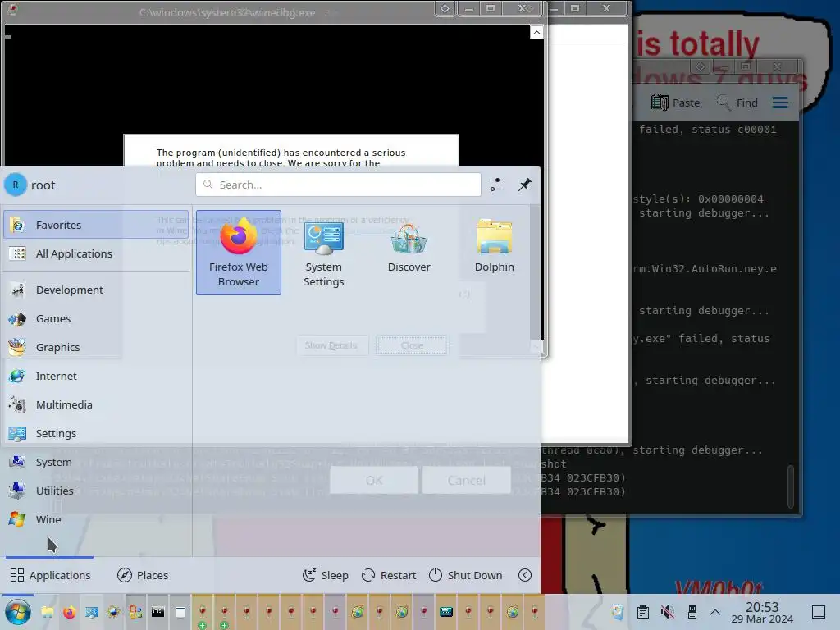Click Paste in the terminal toolbar
The image size is (840, 630).
(x=675, y=103)
